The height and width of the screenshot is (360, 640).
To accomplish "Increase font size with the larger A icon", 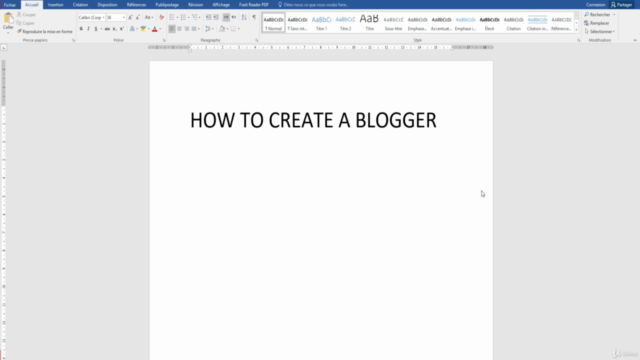I will click(130, 18).
